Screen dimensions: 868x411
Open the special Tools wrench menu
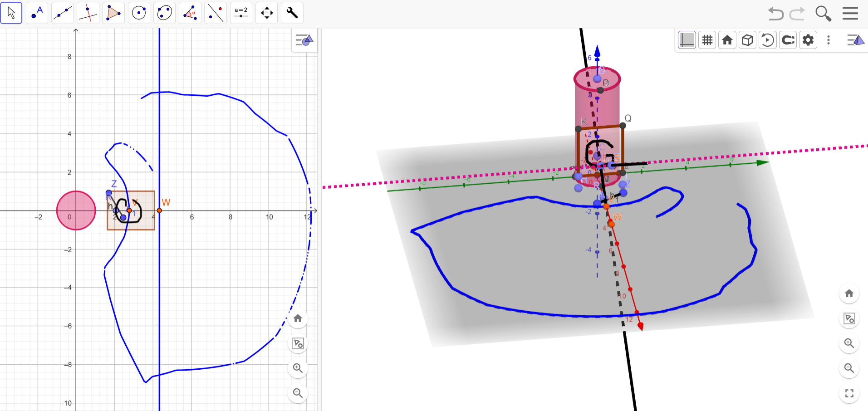tap(292, 13)
